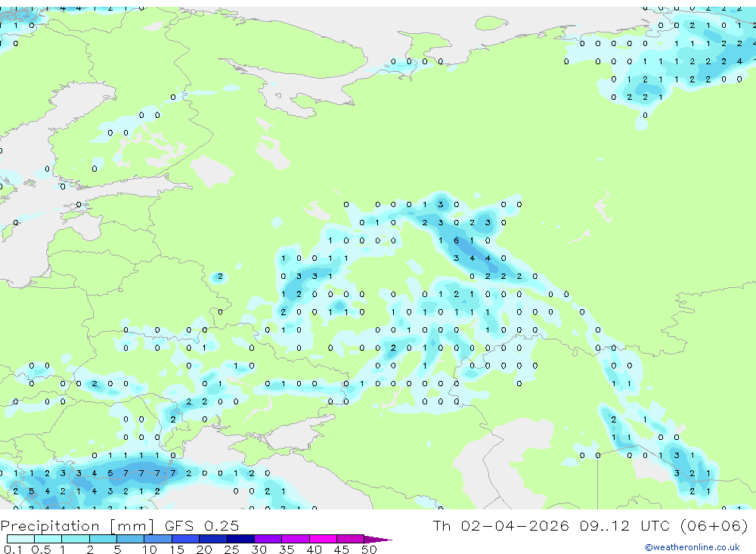Click the 0.1–0.5 mm lightest cyan legend swatch
The image size is (756, 554).
pyautogui.click(x=20, y=539)
